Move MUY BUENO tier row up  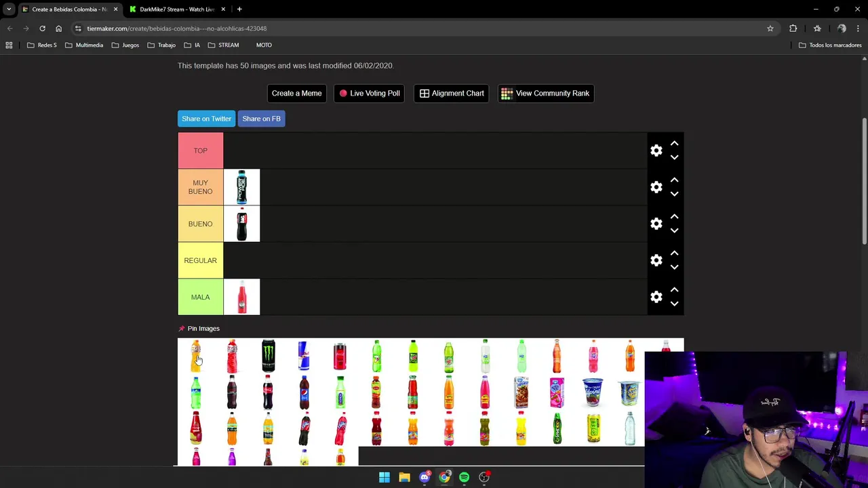pyautogui.click(x=674, y=180)
